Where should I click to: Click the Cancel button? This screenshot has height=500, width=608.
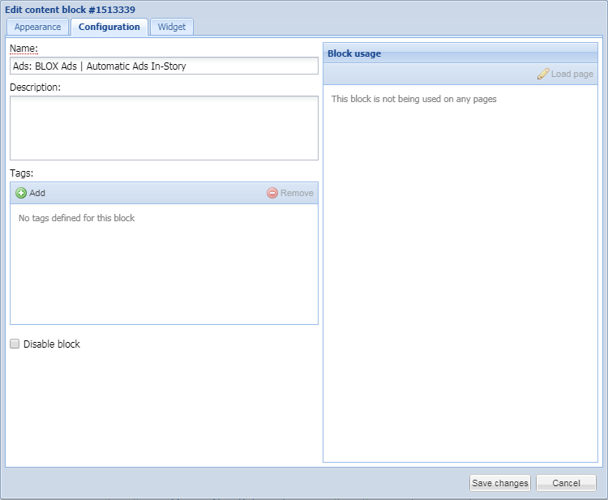click(x=566, y=483)
